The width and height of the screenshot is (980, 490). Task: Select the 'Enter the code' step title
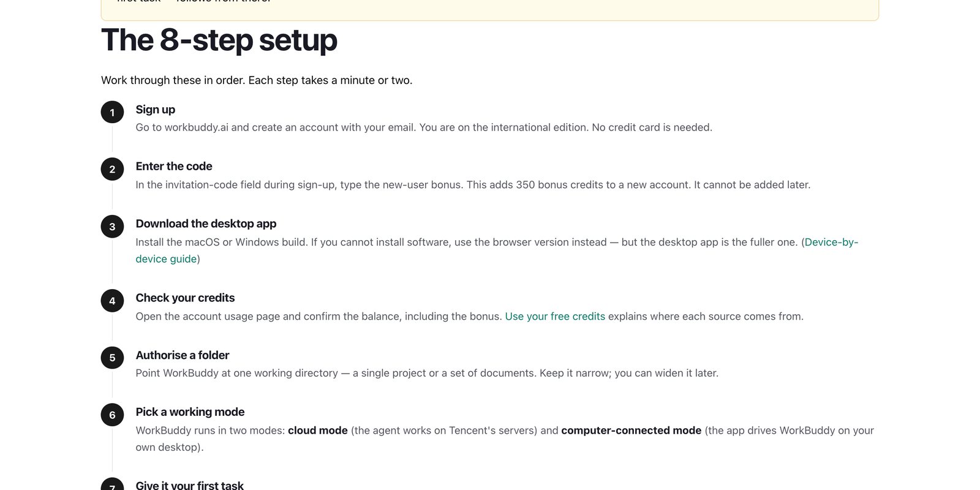pyautogui.click(x=174, y=167)
